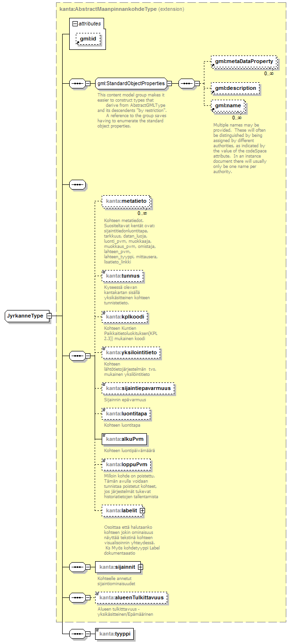Click the 0..∞ cardinality under gml:metaDataProperty

(268, 73)
